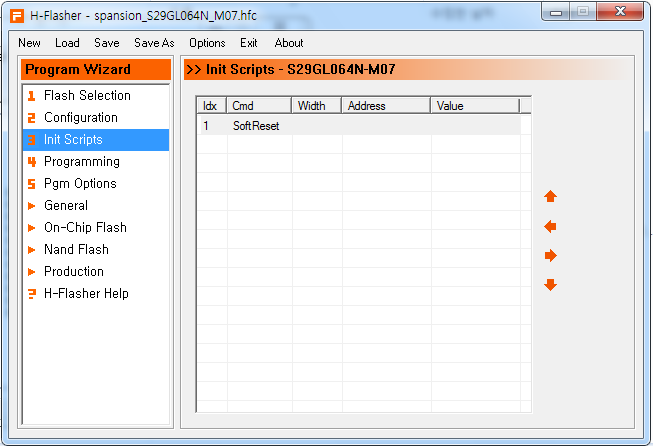Click the H-Flasher app icon in title bar
The width and height of the screenshot is (653, 446).
17,16
